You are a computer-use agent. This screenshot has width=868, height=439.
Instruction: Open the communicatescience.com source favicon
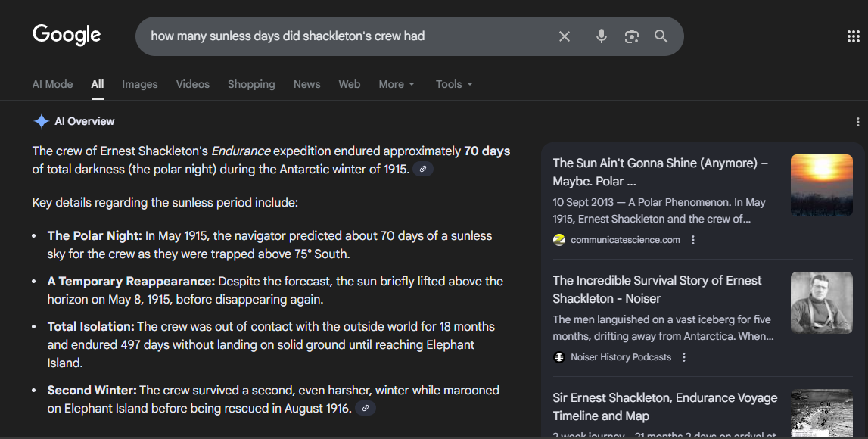tap(558, 240)
